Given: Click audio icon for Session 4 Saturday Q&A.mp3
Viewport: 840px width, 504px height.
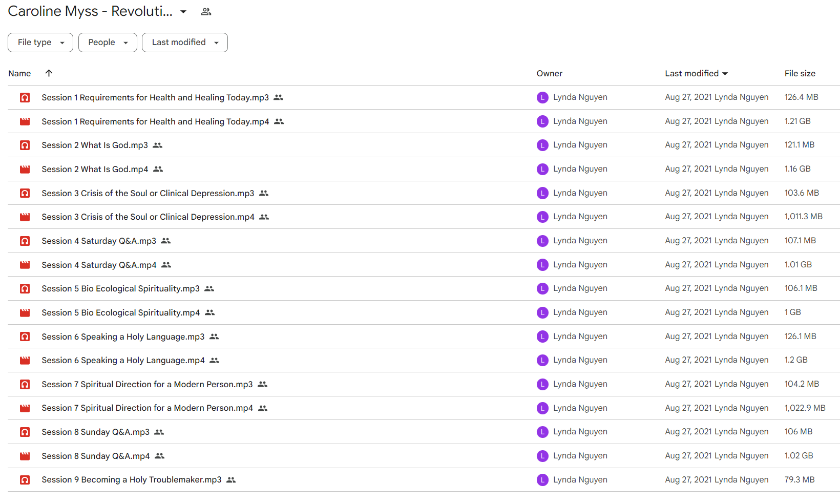Looking at the screenshot, I should [25, 241].
